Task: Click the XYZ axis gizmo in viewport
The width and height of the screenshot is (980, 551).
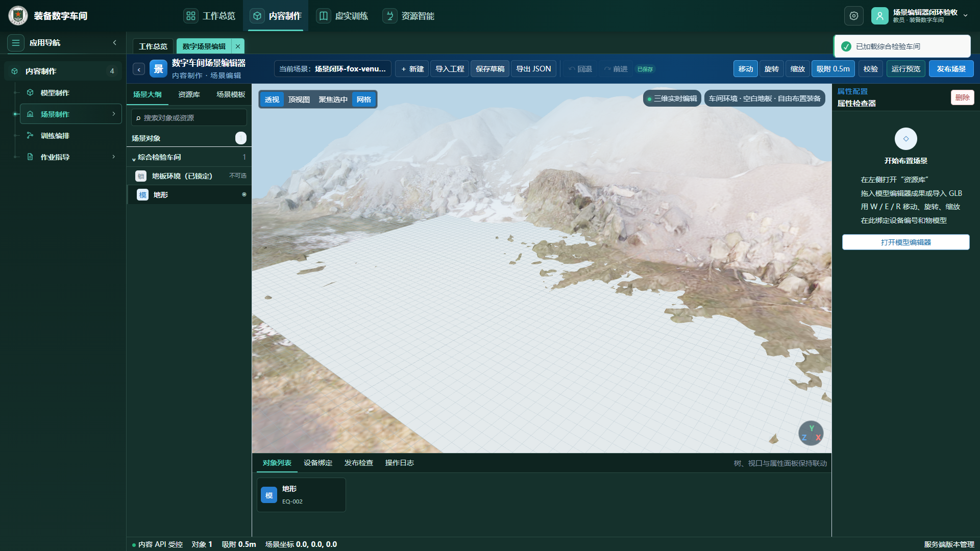Action: (x=811, y=433)
